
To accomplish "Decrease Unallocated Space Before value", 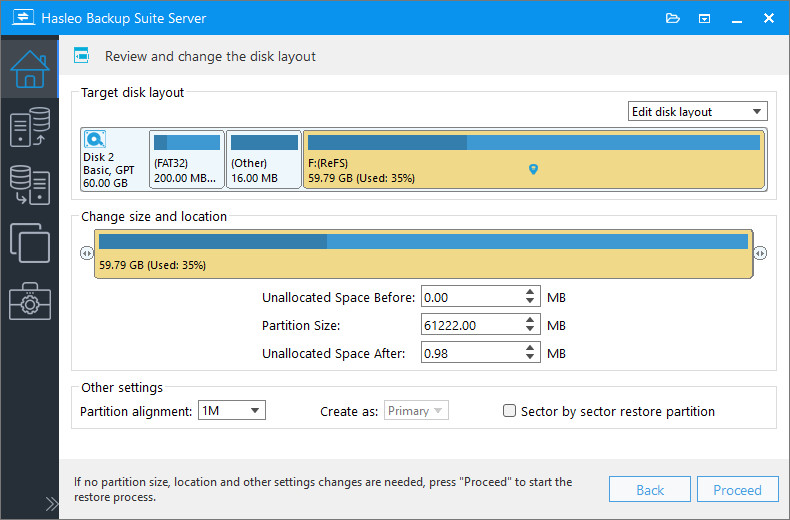I will pyautogui.click(x=530, y=301).
